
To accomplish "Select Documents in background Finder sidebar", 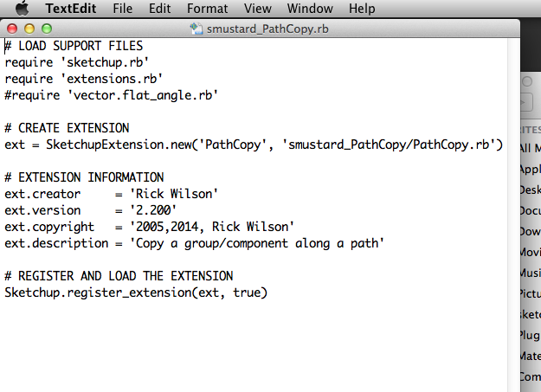I will click(x=530, y=210).
